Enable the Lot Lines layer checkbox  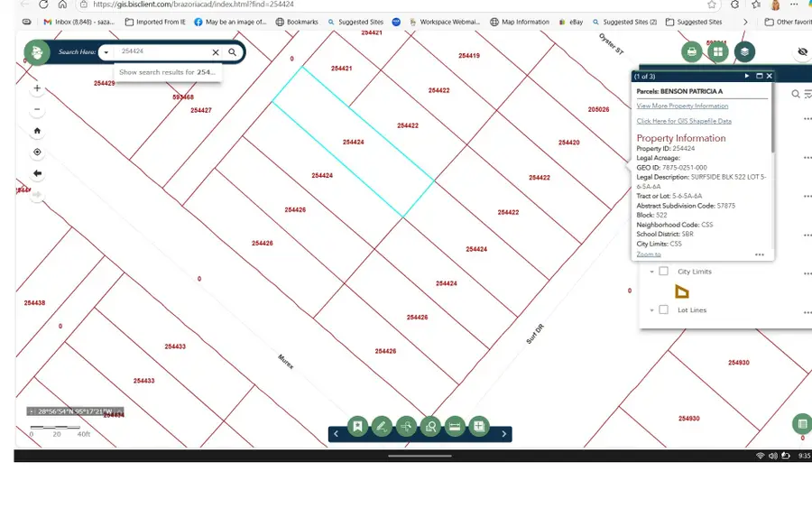(663, 310)
